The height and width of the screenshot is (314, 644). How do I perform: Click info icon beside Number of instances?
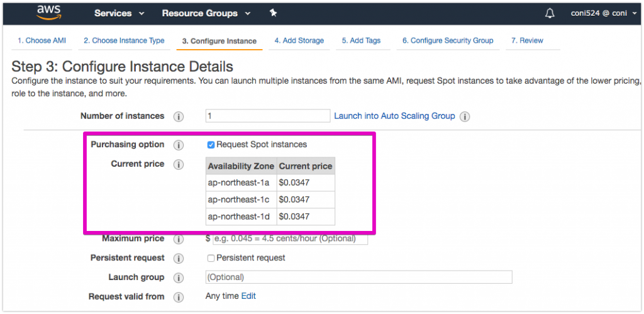click(179, 116)
